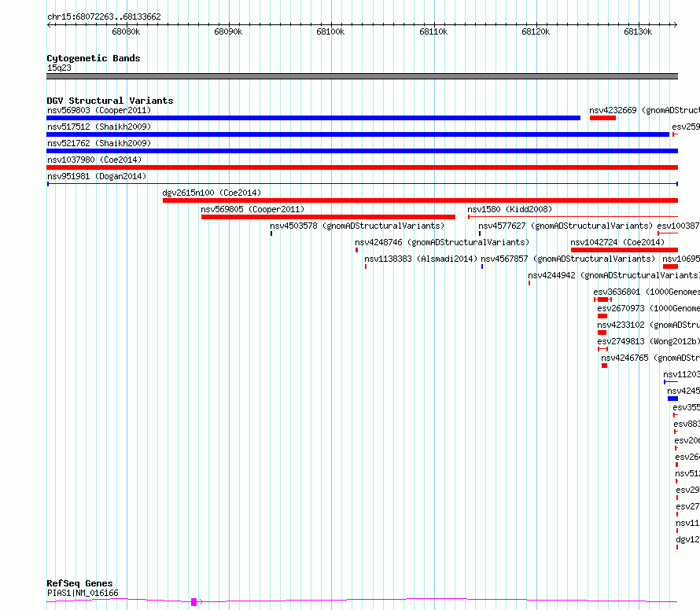The width and height of the screenshot is (700, 610).
Task: Click the blue nsv521762 variant bar
Action: pos(362,151)
